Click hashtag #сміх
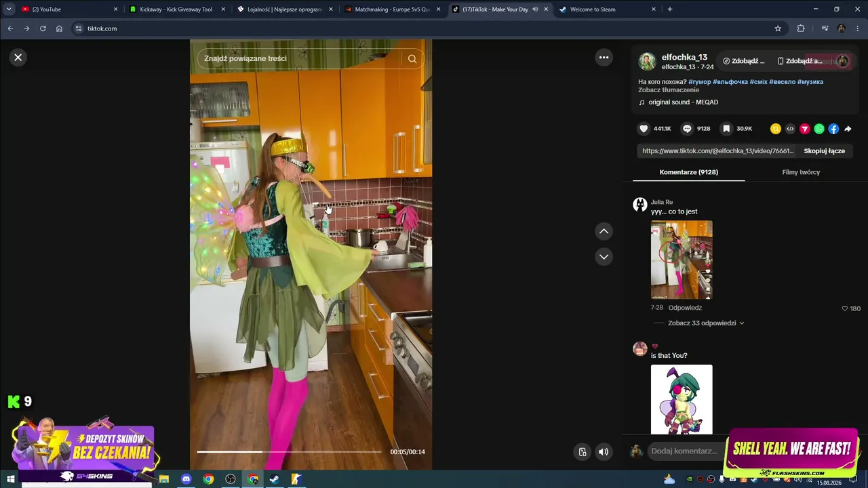868x488 pixels. [759, 82]
